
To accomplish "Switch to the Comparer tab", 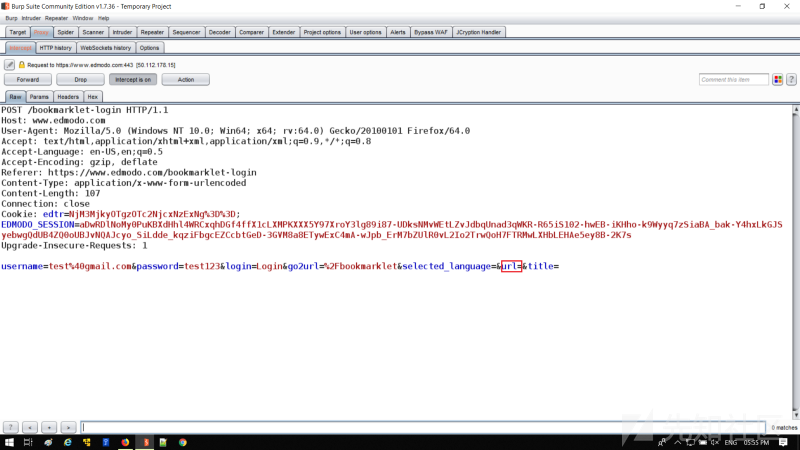I will point(251,32).
